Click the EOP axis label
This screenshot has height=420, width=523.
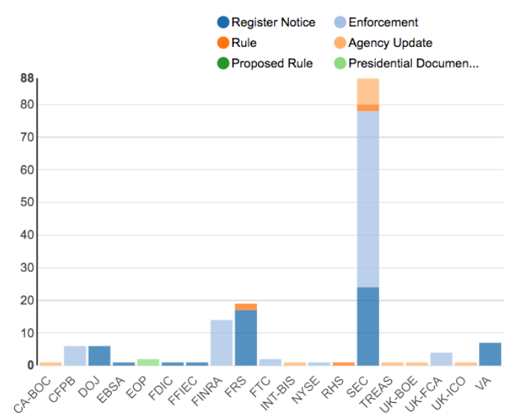click(137, 387)
